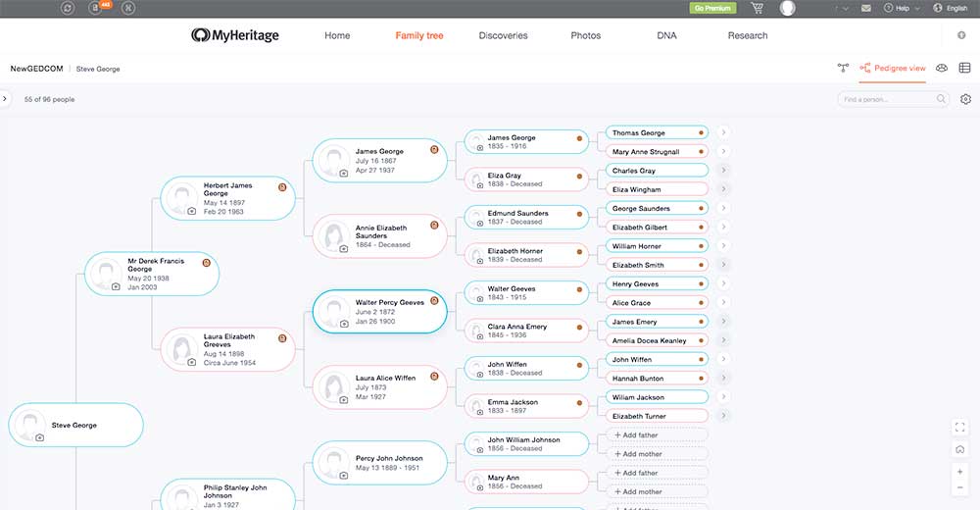Viewport: 980px width, 510px height.
Task: Click the info icon right of Research
Action: pos(961,35)
